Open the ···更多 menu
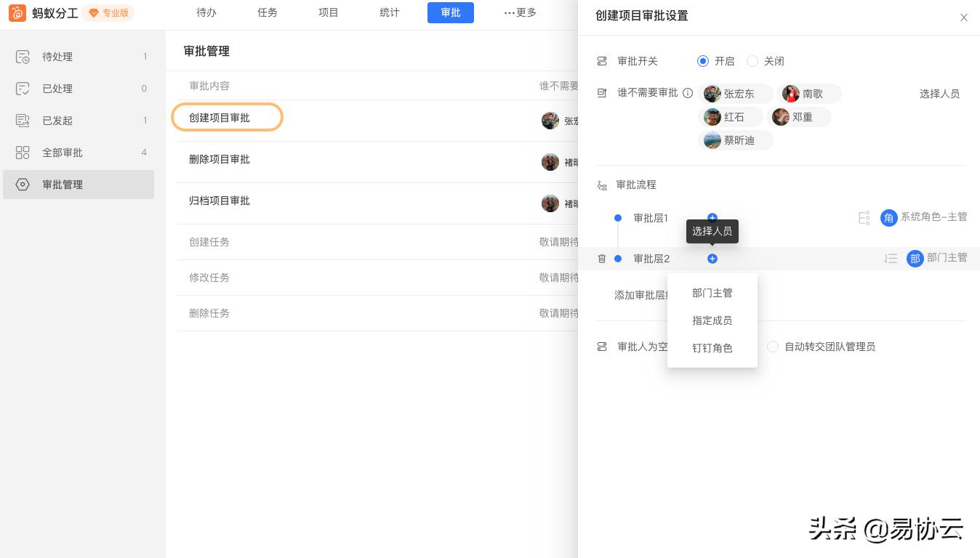This screenshot has height=558, width=980. coord(519,12)
